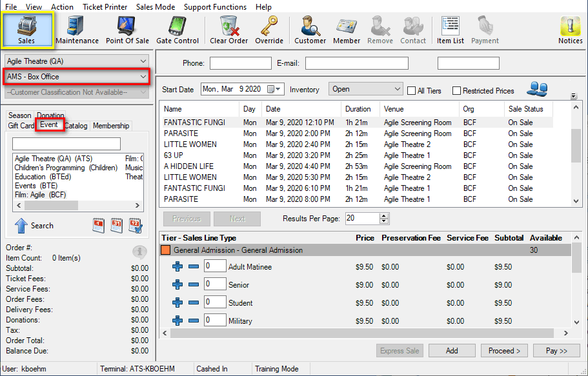
Task: Open Gate Control handheld icon
Action: (x=177, y=30)
